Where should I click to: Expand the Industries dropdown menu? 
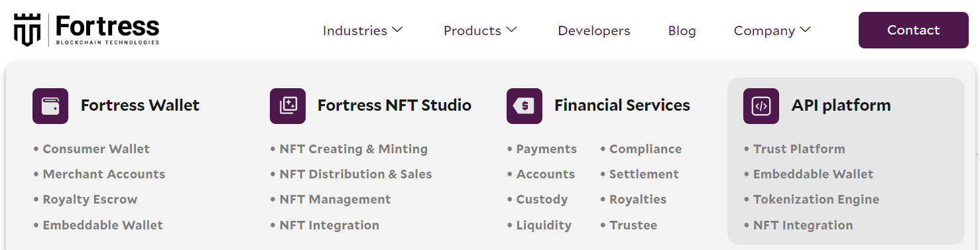coord(363,31)
